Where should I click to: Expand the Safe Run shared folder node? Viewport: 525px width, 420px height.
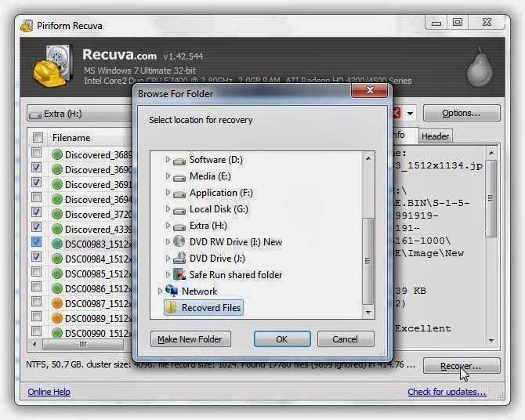[x=168, y=274]
